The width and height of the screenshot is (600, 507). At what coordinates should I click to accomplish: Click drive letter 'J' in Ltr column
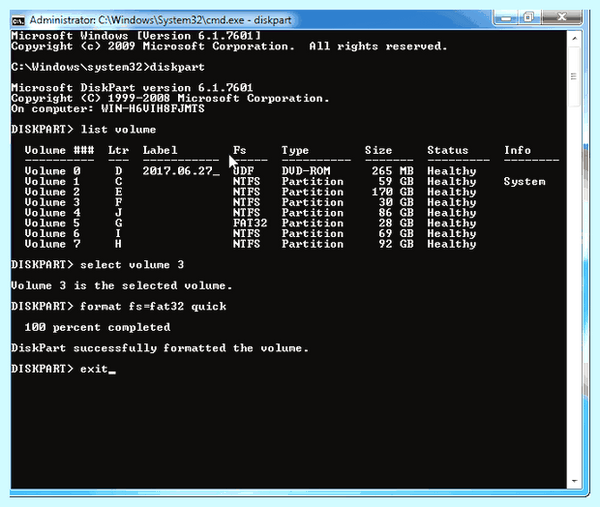pyautogui.click(x=119, y=212)
